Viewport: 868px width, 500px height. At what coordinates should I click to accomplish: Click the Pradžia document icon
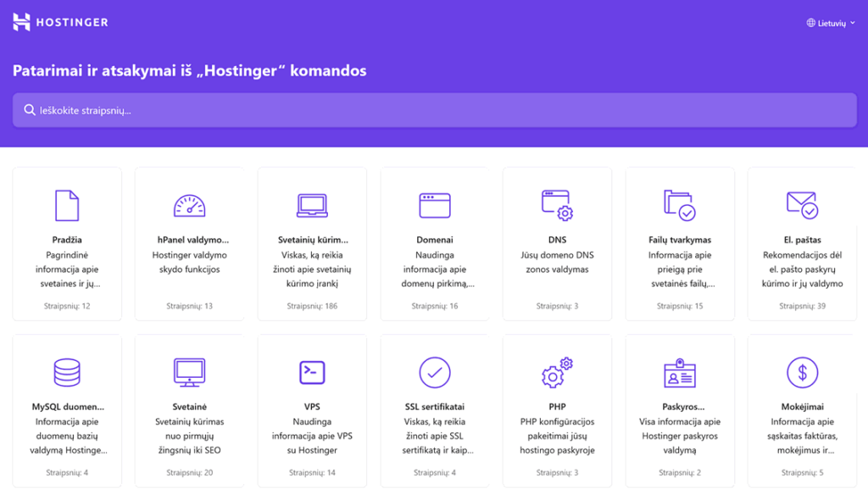(67, 205)
